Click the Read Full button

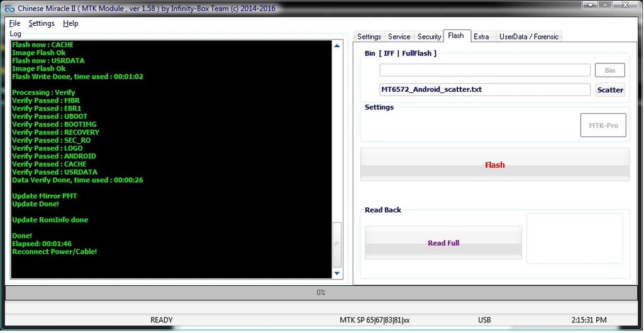point(443,243)
